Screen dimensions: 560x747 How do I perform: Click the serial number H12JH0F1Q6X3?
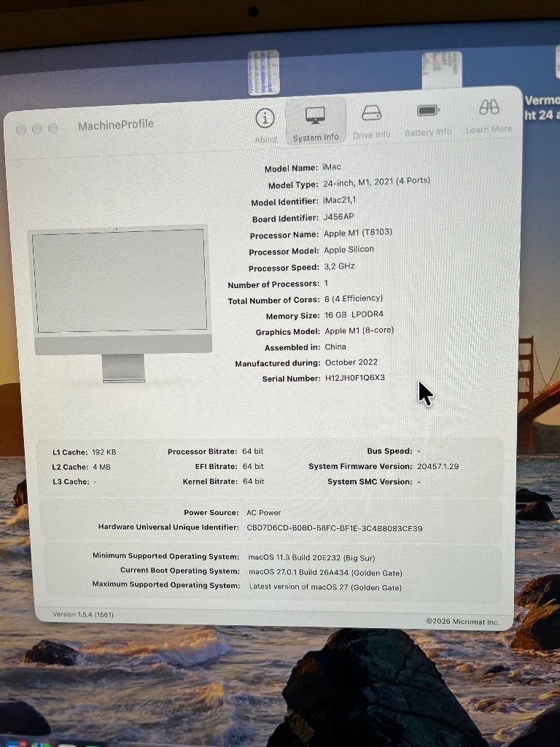pyautogui.click(x=355, y=378)
